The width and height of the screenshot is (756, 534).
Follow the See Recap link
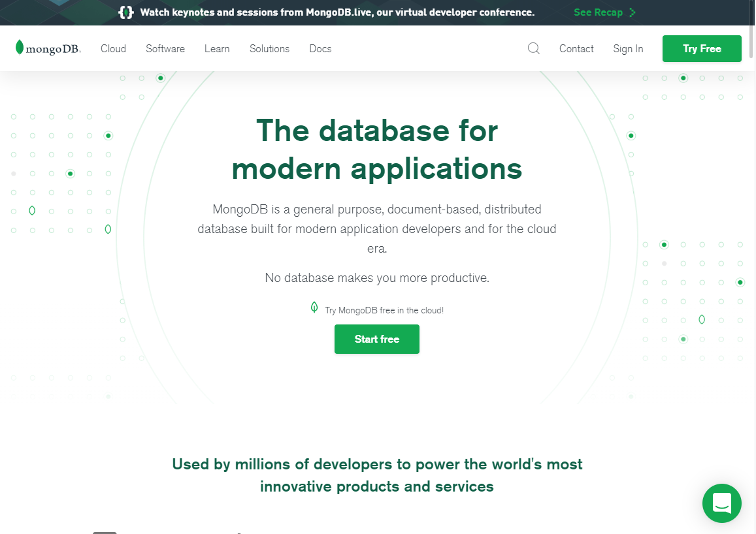[599, 12]
